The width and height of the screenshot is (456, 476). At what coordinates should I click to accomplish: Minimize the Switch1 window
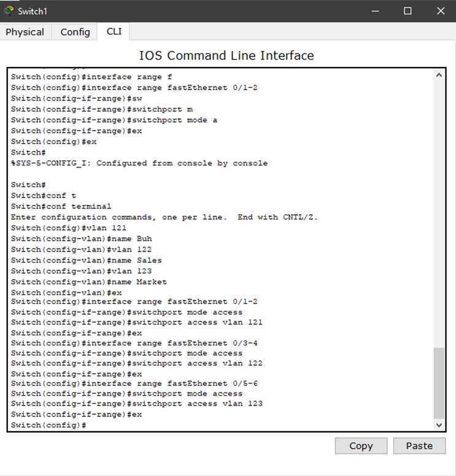tap(375, 11)
